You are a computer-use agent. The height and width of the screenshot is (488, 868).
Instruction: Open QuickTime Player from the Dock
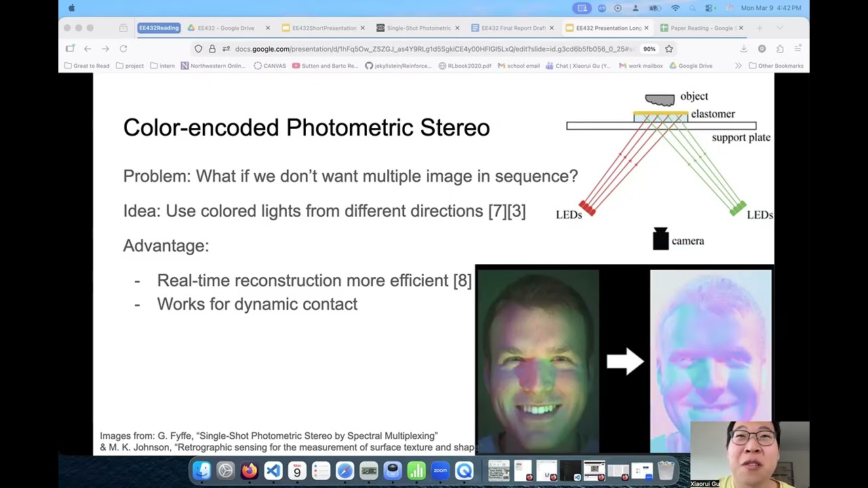coord(464,470)
